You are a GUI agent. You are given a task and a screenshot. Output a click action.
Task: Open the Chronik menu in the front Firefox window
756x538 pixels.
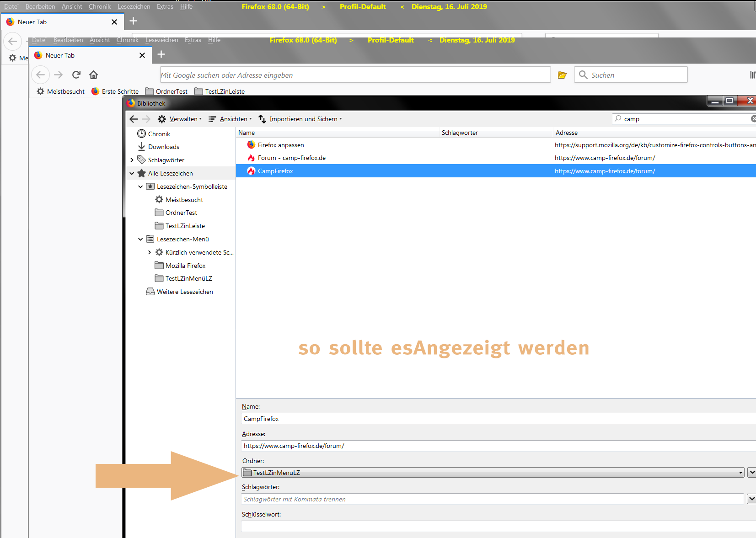point(128,40)
